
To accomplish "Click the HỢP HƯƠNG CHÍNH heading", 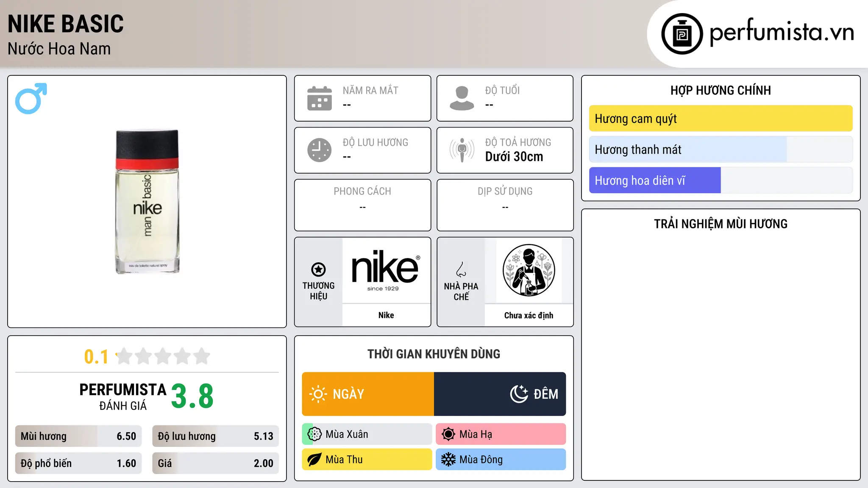I will 721,90.
